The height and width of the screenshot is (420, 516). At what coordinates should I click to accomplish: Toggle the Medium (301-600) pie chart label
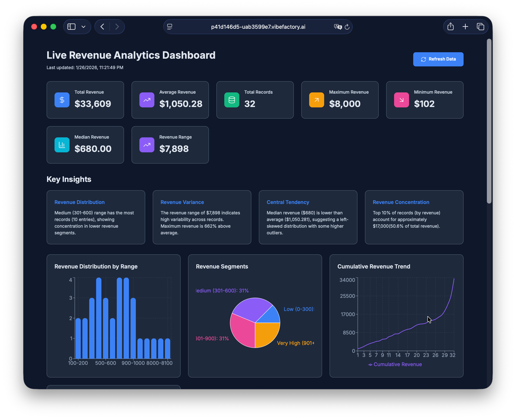click(x=222, y=290)
